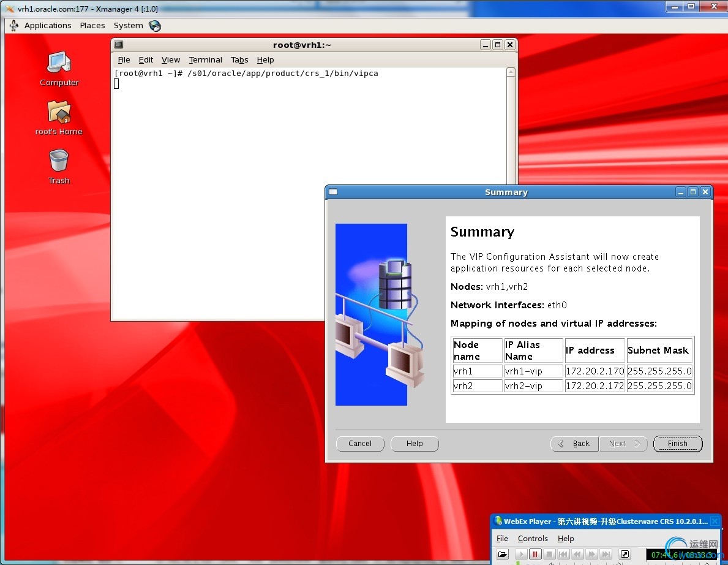Open the terminal's Terminal menu

(x=205, y=60)
